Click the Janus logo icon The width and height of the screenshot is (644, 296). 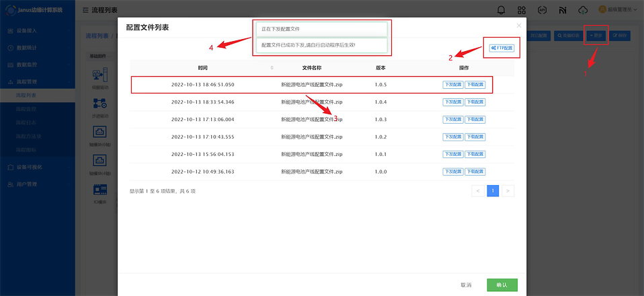[x=10, y=10]
